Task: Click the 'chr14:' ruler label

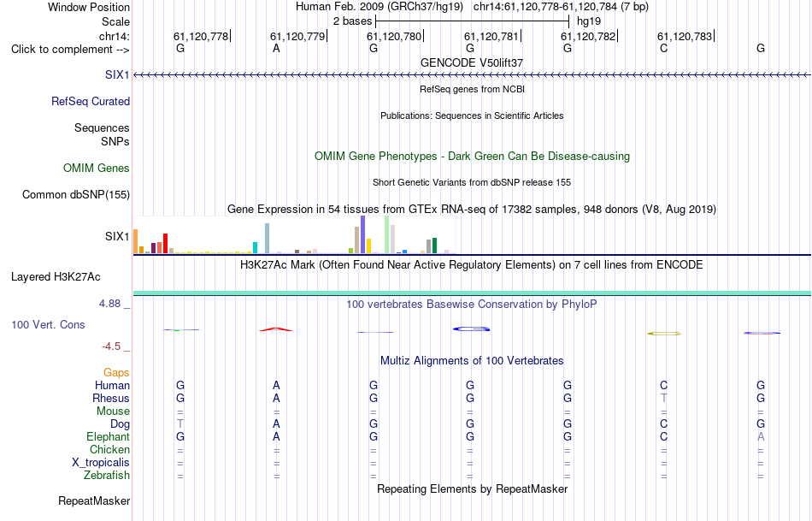Action: click(x=115, y=36)
